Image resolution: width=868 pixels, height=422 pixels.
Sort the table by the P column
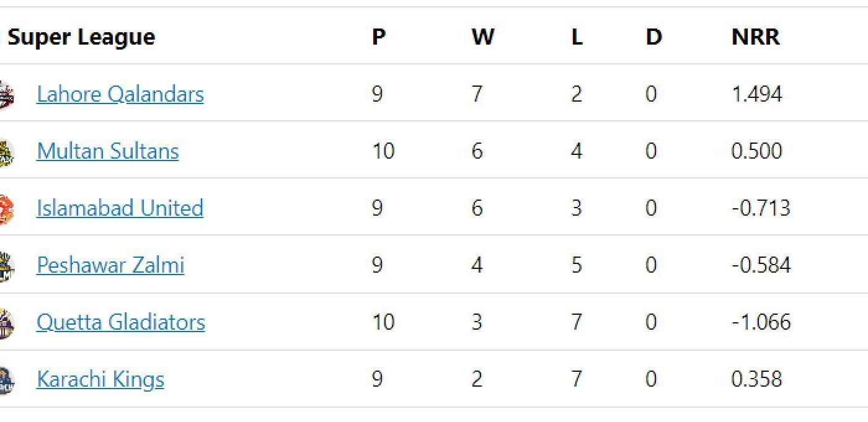pos(378,37)
